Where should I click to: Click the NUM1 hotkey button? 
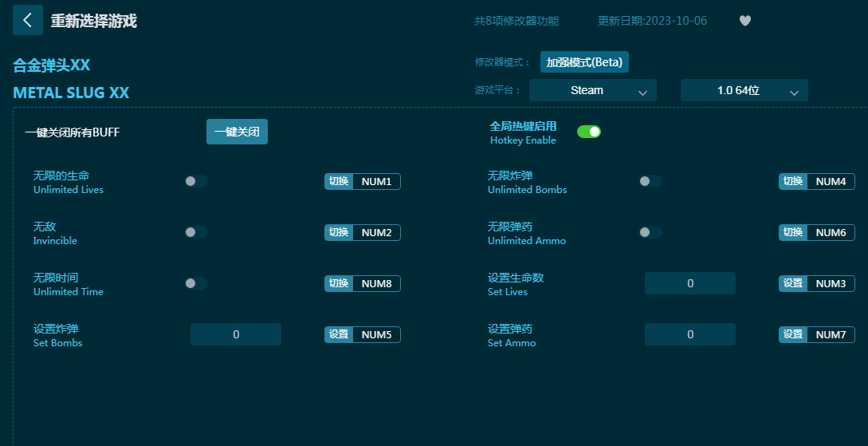376,181
